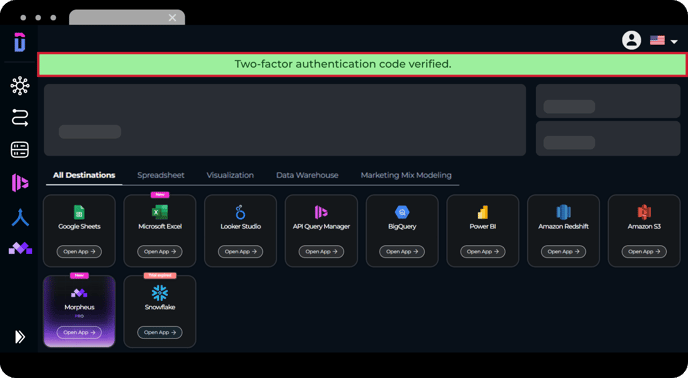Open App for Morpheus
The width and height of the screenshot is (688, 378).
[79, 332]
